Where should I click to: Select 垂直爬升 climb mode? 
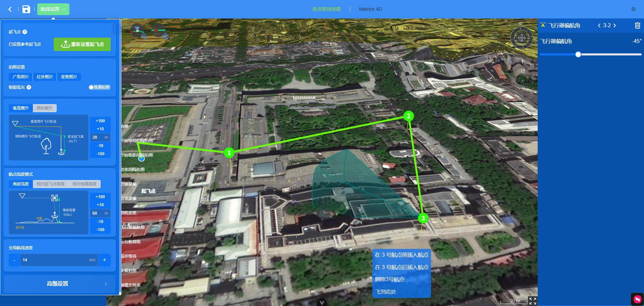21,108
